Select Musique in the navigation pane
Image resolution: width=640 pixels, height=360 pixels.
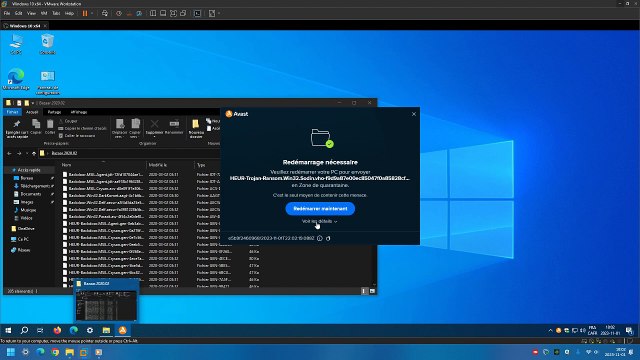[x=28, y=210]
